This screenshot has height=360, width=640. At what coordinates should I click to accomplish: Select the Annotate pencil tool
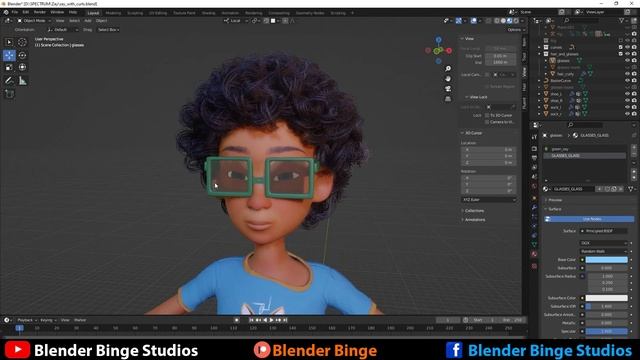point(9,81)
